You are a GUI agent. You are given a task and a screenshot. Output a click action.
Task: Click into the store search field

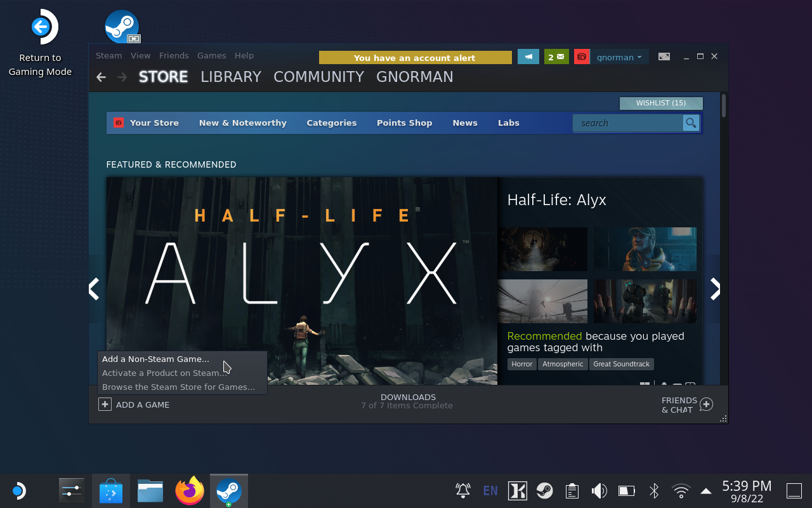tap(628, 123)
